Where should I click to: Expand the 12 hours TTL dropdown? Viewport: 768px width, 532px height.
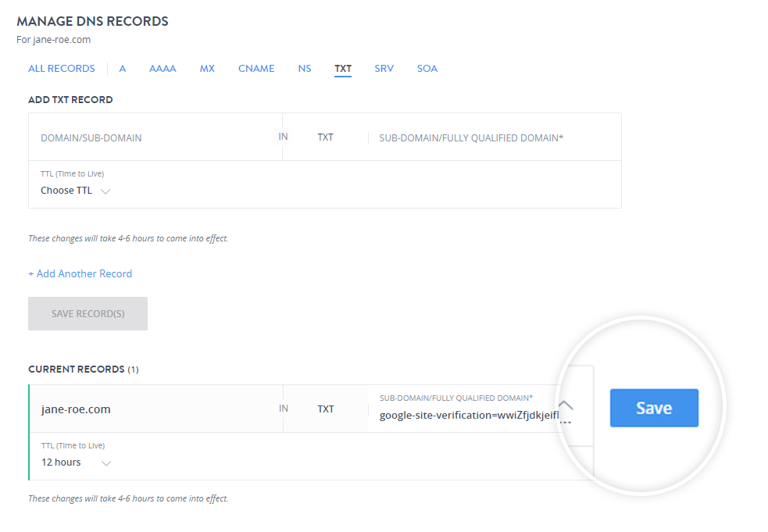(x=76, y=462)
